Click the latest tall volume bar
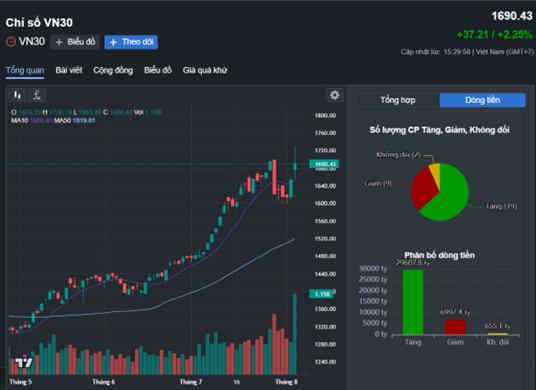This screenshot has width=536, height=390. tap(295, 334)
